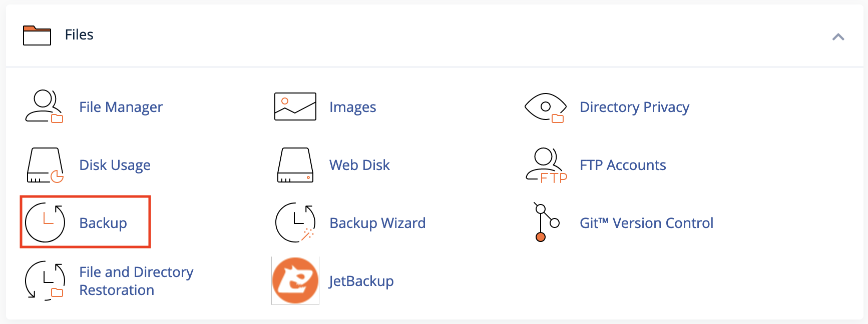
Task: Open the Backup link text
Action: point(103,223)
